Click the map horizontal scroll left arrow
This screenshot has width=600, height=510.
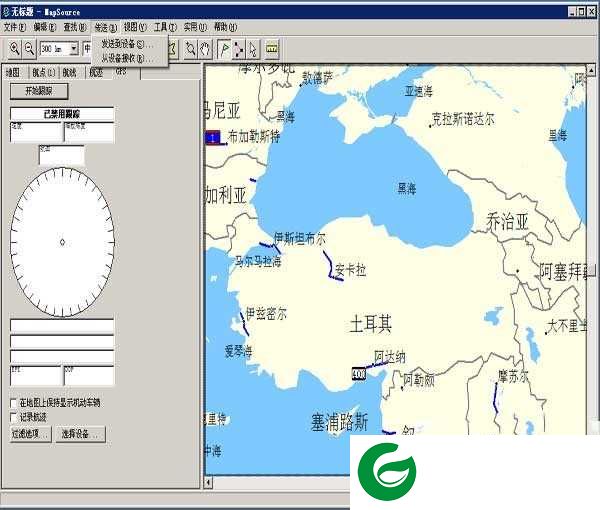click(208, 482)
